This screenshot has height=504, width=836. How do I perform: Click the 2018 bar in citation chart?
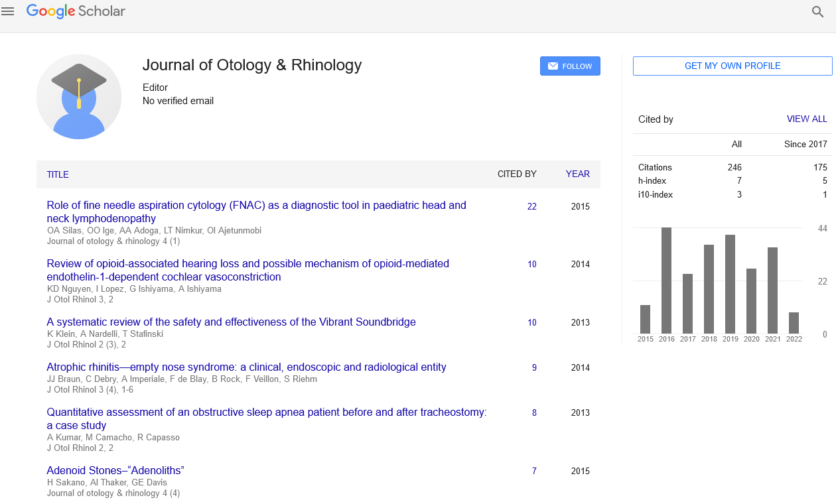709,289
